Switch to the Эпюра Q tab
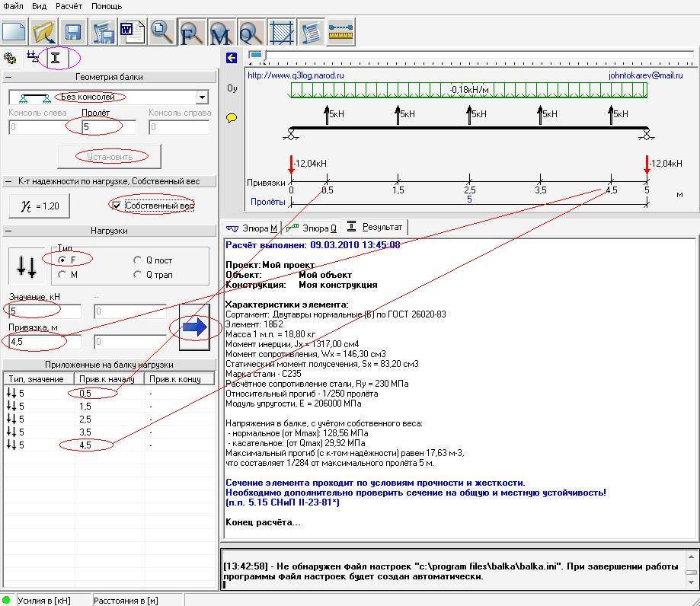The image size is (700, 606). pyautogui.click(x=312, y=228)
